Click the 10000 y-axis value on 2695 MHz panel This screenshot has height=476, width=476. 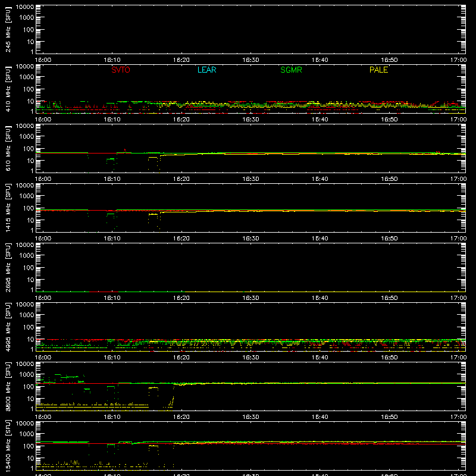click(x=25, y=245)
